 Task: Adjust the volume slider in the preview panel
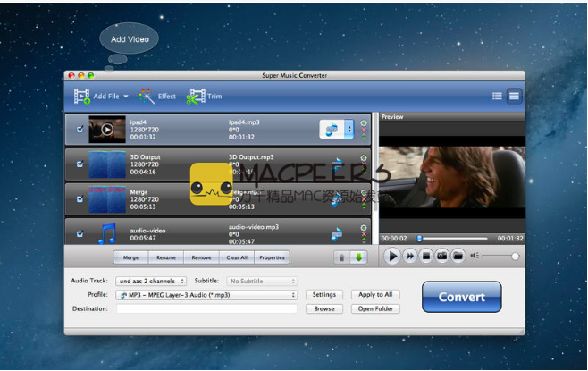point(500,257)
